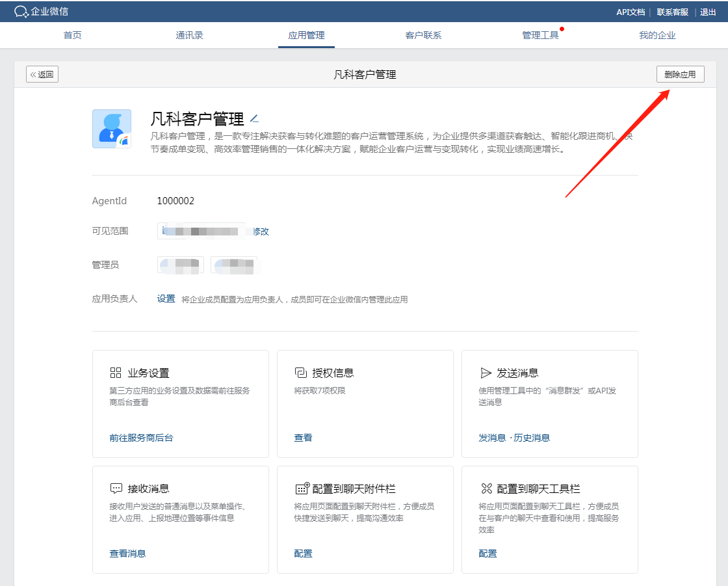Click 修改 next to 可见范围
The image size is (728, 586).
(x=261, y=232)
